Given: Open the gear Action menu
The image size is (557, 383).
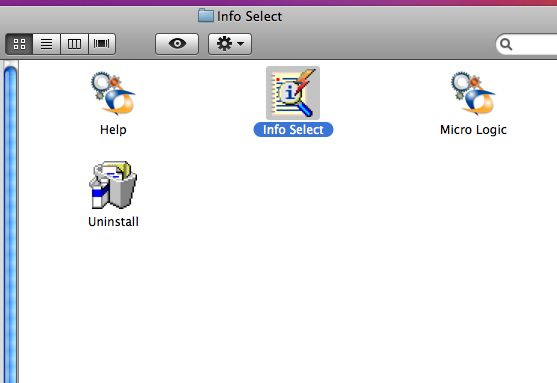Looking at the screenshot, I should (230, 44).
